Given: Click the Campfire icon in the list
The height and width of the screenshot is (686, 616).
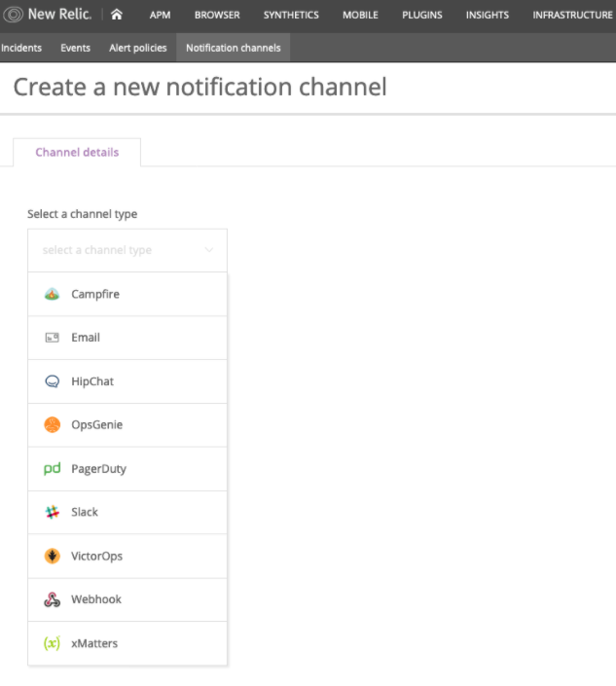Looking at the screenshot, I should [53, 294].
